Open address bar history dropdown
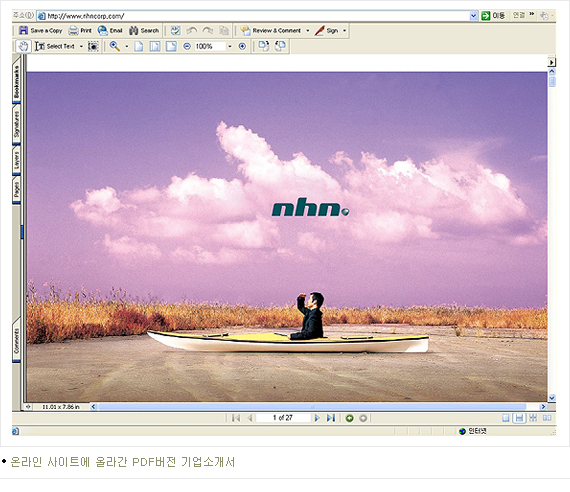Image resolution: width=570 pixels, height=492 pixels. point(473,16)
